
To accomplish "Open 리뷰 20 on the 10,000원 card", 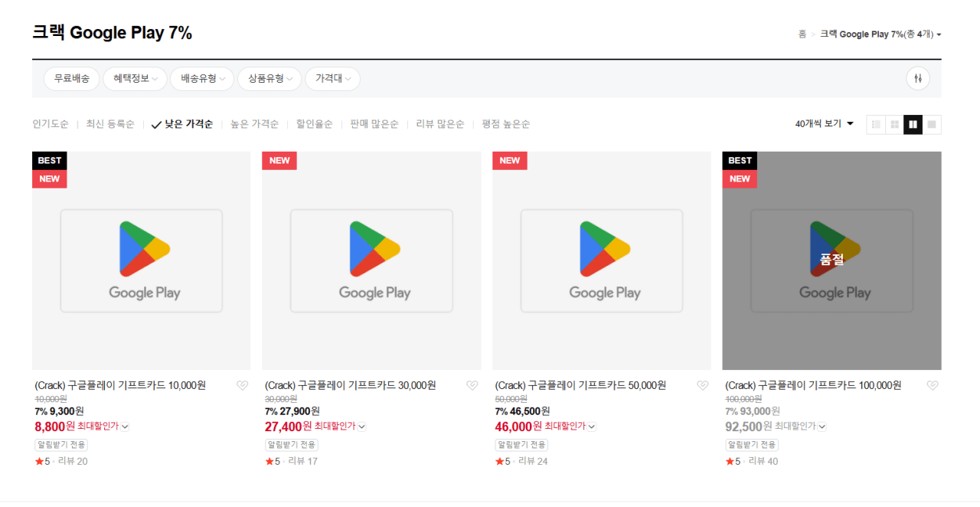I will coord(73,461).
